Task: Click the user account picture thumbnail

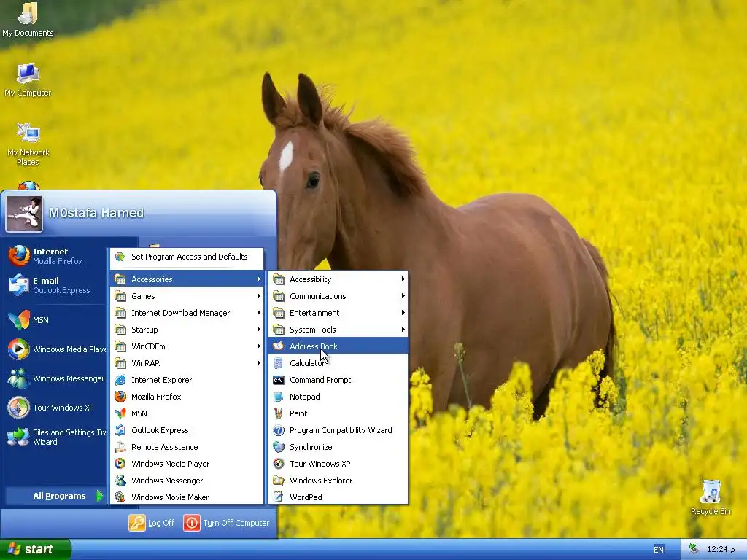Action: pos(24,214)
